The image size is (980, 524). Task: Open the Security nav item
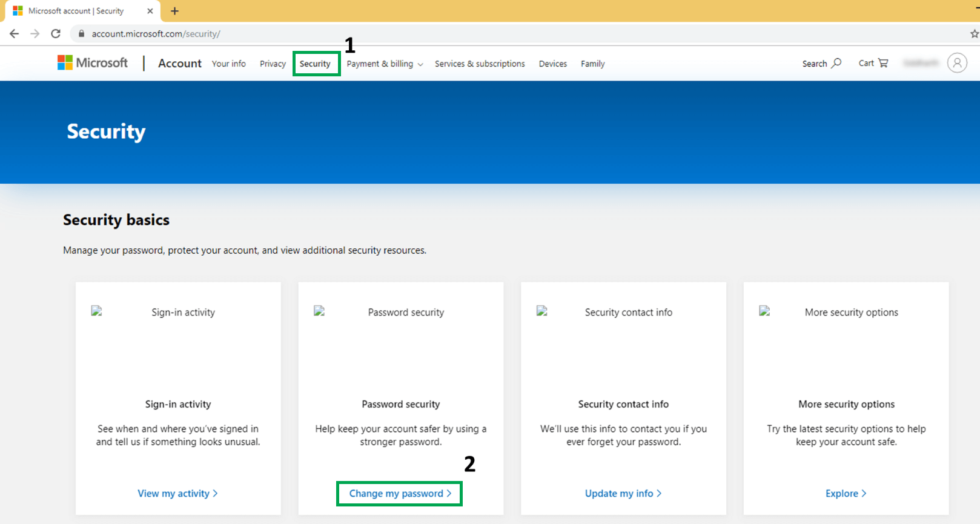click(315, 64)
